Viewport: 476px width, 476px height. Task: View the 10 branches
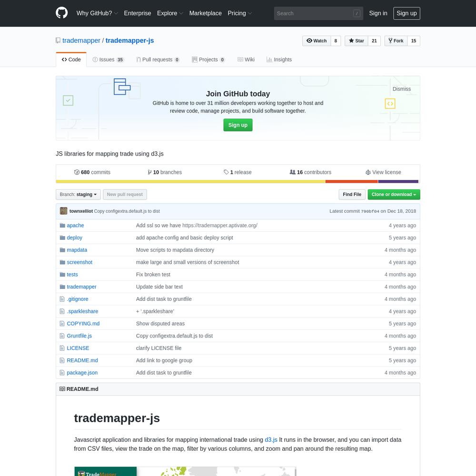click(165, 172)
